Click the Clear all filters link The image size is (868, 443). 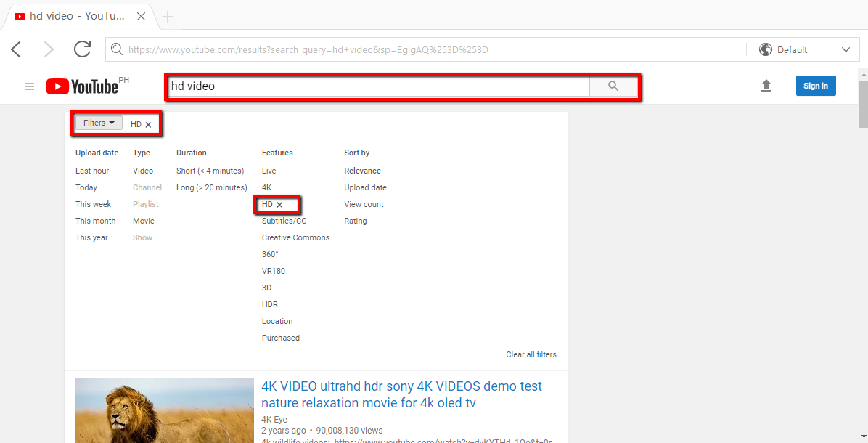[531, 354]
